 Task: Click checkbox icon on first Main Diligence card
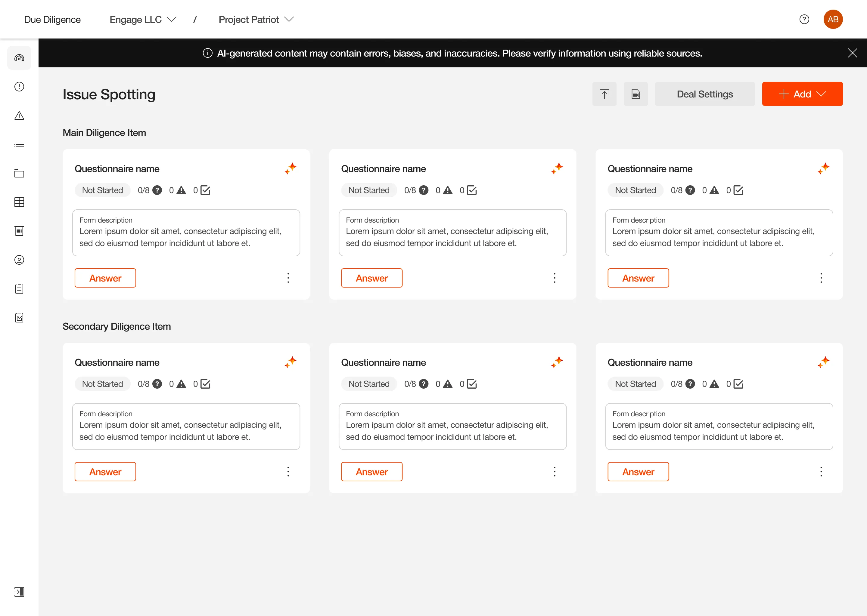205,190
